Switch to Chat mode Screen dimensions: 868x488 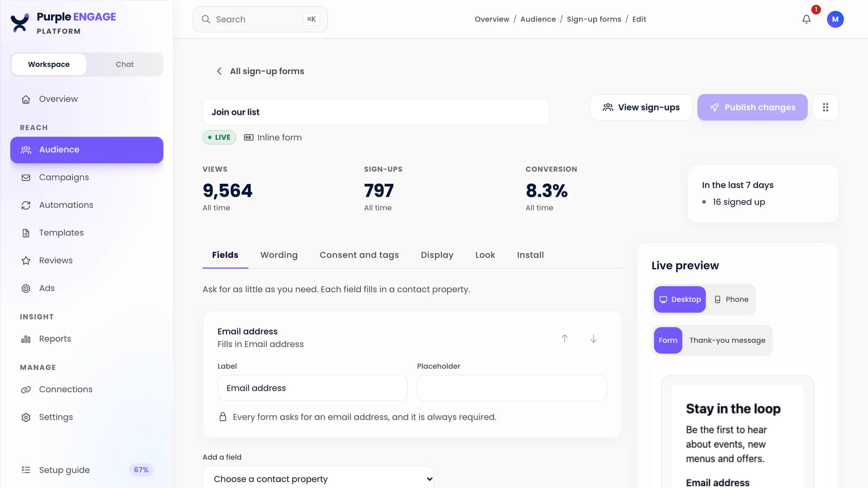tap(125, 64)
